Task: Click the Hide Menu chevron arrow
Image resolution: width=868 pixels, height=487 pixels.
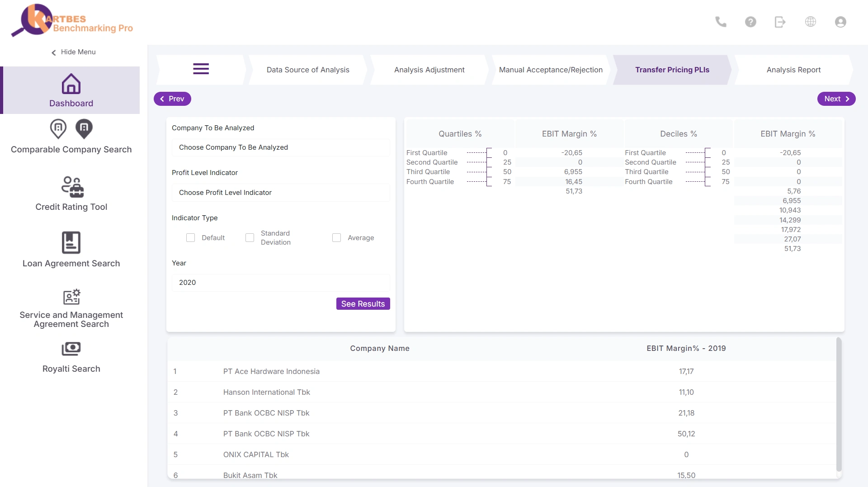Action: click(54, 52)
